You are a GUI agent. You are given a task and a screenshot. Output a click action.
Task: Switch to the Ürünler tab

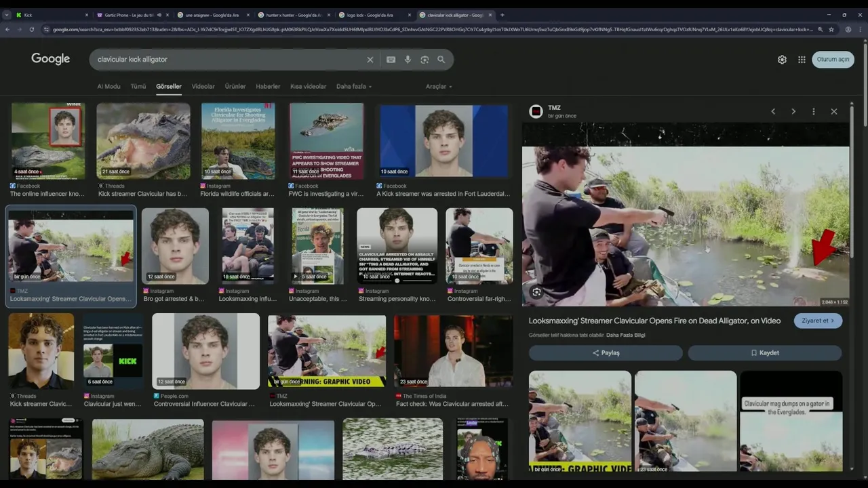click(x=235, y=87)
